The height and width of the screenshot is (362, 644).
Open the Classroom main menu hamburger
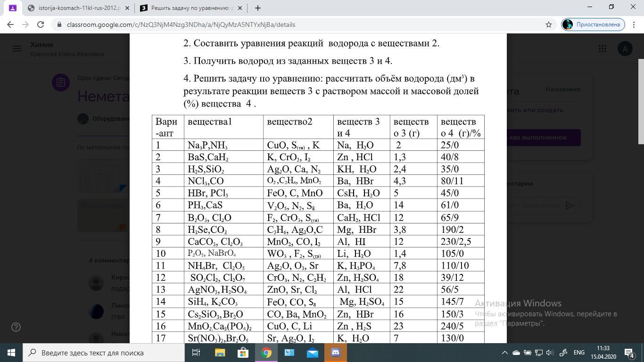17,49
